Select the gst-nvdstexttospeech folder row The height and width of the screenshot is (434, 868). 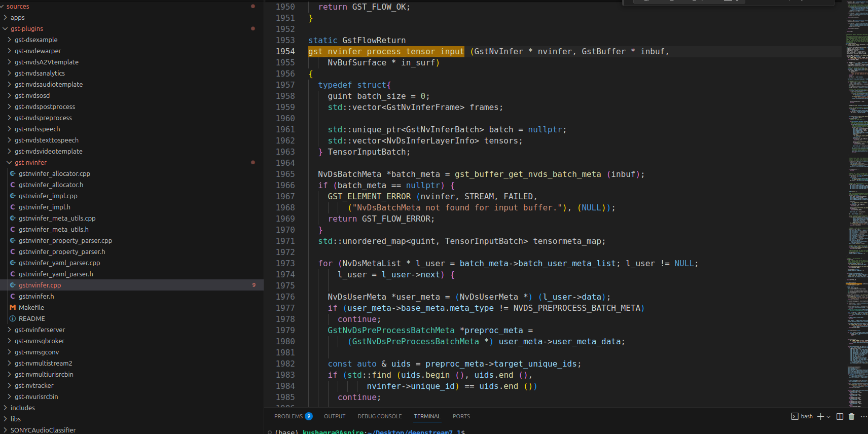[x=132, y=140]
